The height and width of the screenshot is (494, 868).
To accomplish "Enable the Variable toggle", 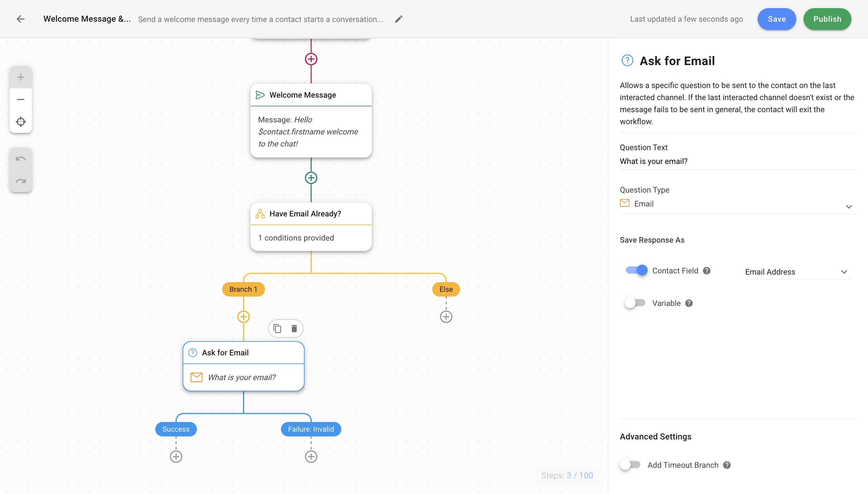I will 635,303.
